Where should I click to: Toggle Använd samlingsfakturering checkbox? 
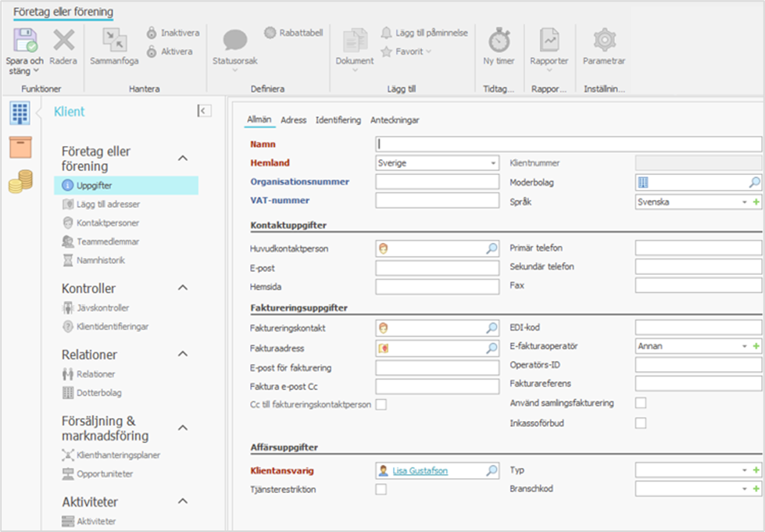(x=641, y=403)
